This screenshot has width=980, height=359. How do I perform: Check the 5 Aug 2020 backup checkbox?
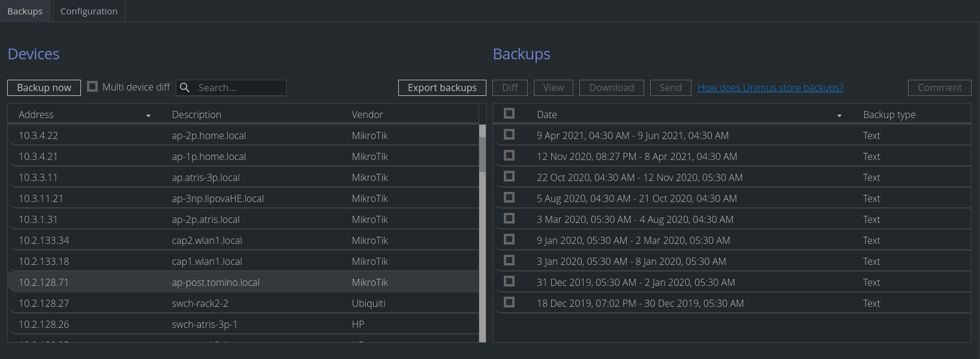point(509,197)
